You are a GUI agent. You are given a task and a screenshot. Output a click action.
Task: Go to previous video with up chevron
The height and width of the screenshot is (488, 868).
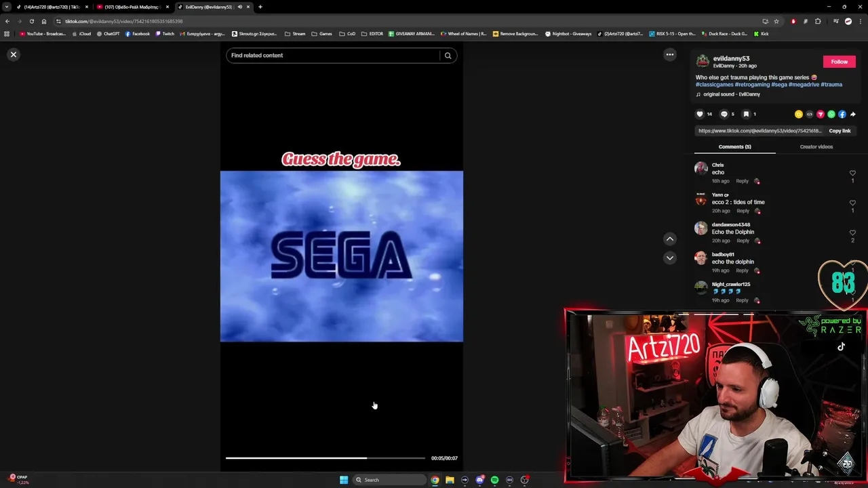point(670,239)
